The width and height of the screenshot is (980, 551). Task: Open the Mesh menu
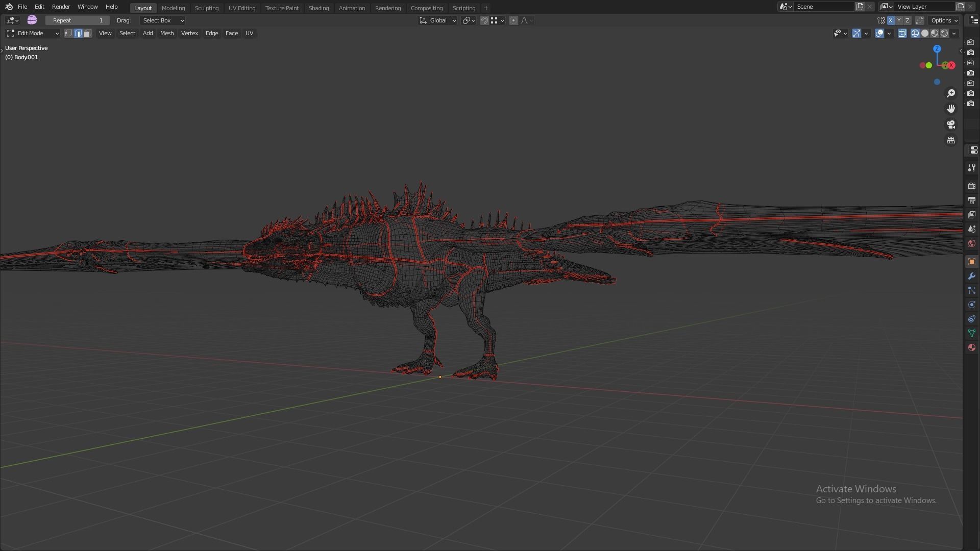click(x=167, y=33)
